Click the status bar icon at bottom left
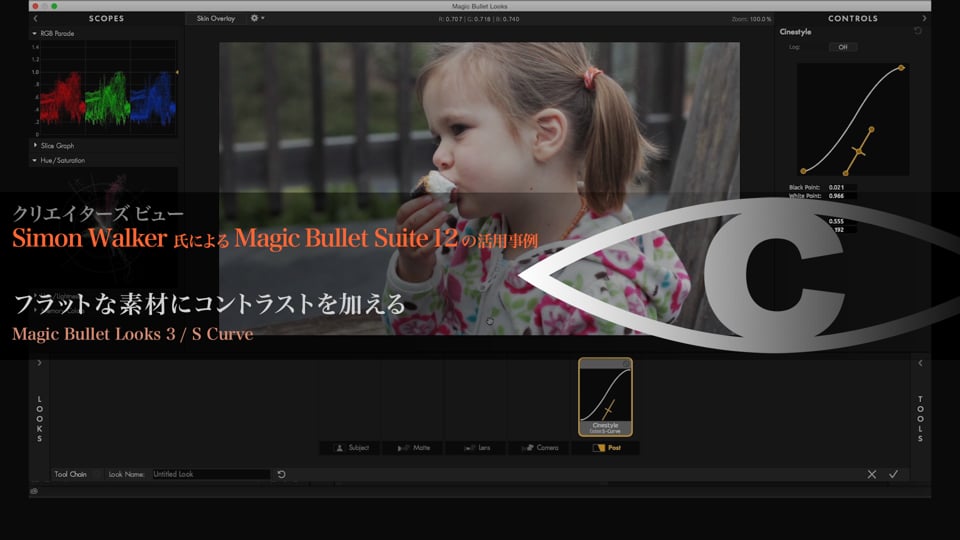The width and height of the screenshot is (960, 540). point(34,491)
